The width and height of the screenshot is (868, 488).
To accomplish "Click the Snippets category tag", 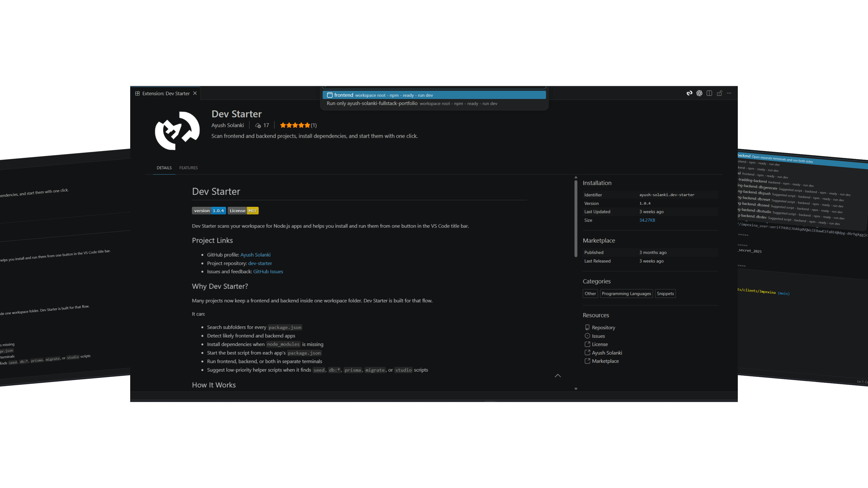I will (x=665, y=294).
